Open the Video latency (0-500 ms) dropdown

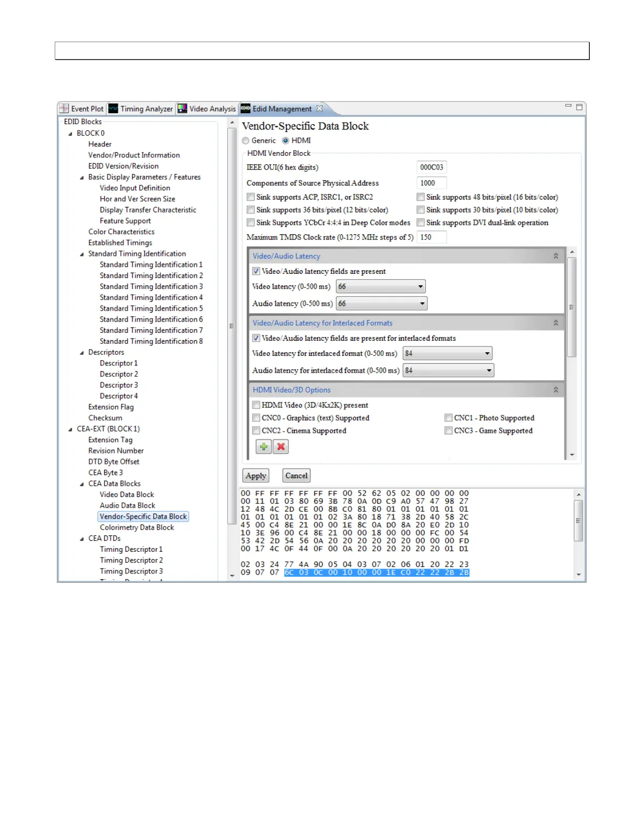[x=420, y=286]
